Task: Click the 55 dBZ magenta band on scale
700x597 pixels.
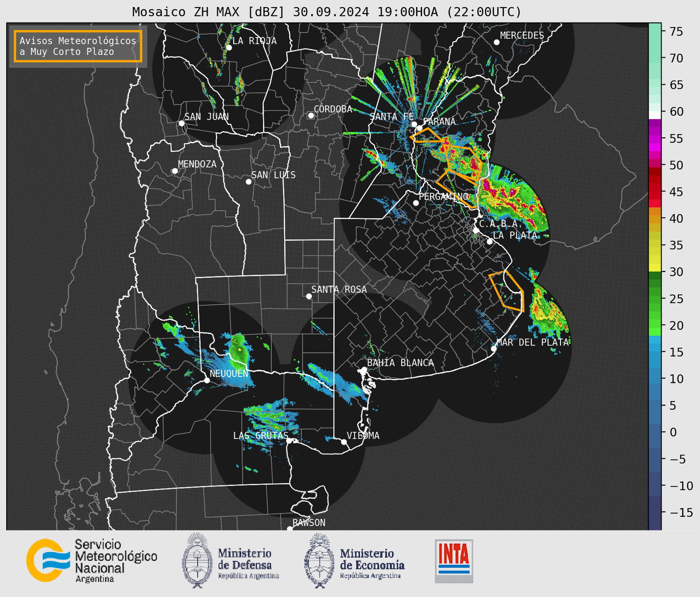Action: (655, 139)
